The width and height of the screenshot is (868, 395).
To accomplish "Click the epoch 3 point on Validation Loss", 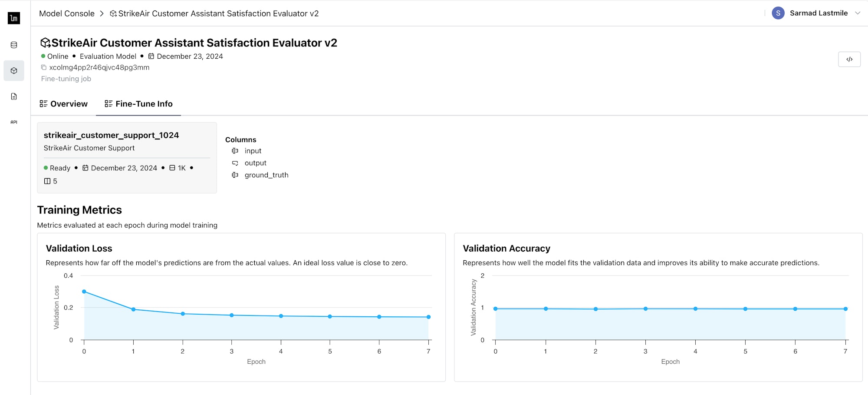I will click(232, 315).
